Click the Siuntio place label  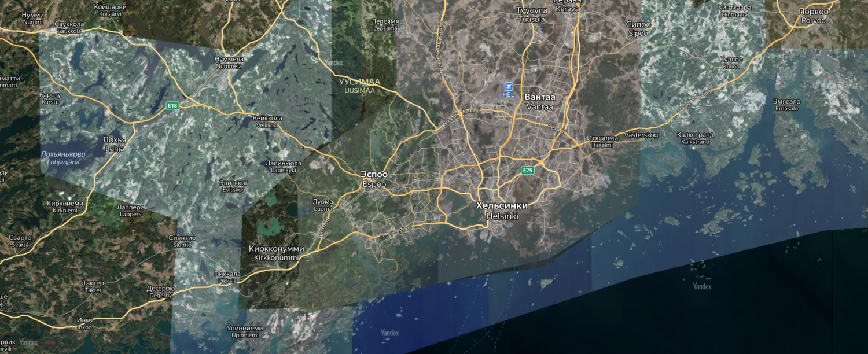tap(183, 241)
